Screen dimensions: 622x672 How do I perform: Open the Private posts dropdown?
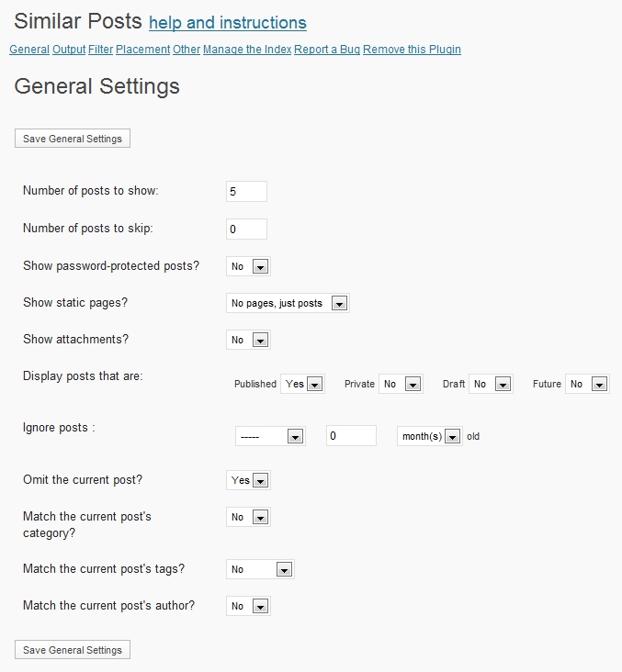[401, 384]
